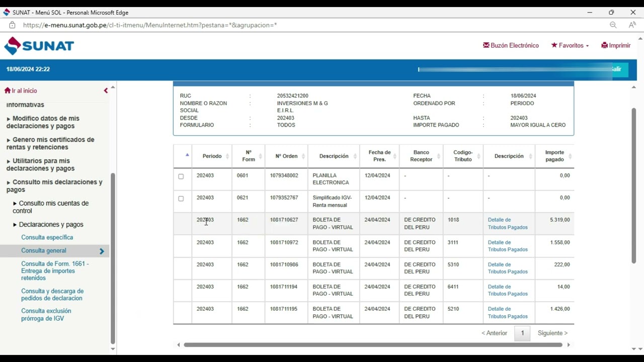644x362 pixels.
Task: Expand Modifico datos de mis declaraciones y pagos
Action: point(43,122)
